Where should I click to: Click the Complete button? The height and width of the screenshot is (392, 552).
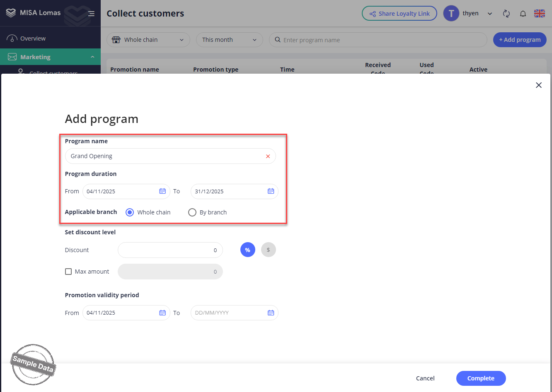[481, 378]
